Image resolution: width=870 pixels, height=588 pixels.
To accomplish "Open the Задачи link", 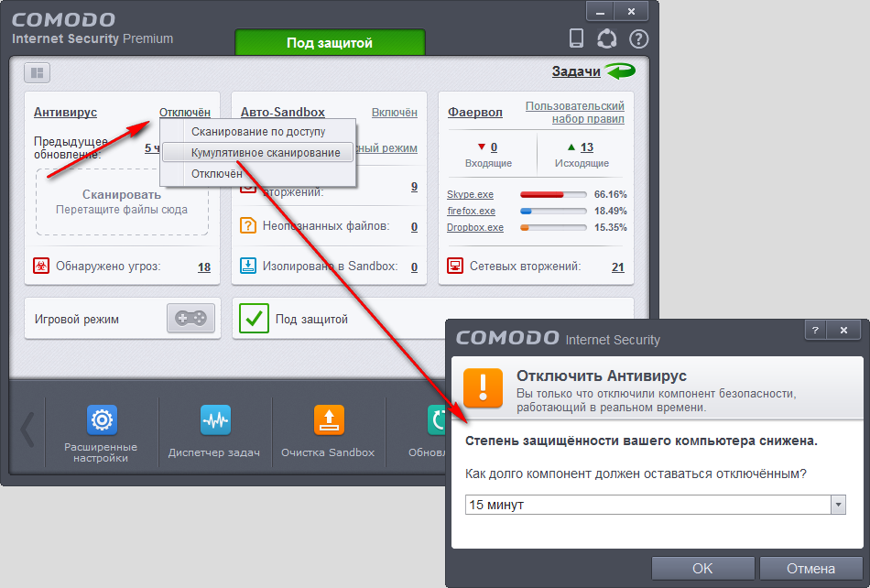I will click(576, 71).
